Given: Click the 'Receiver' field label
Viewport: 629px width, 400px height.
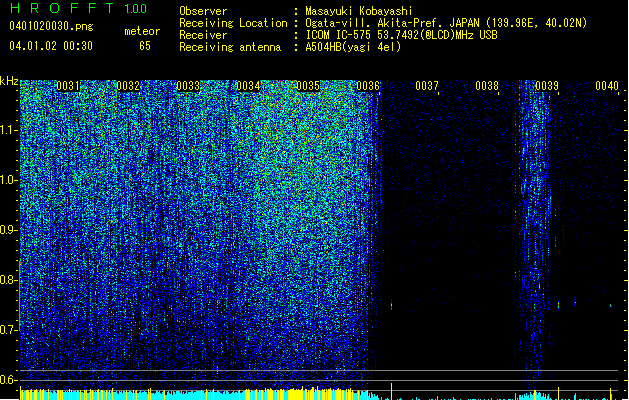Looking at the screenshot, I should (203, 35).
